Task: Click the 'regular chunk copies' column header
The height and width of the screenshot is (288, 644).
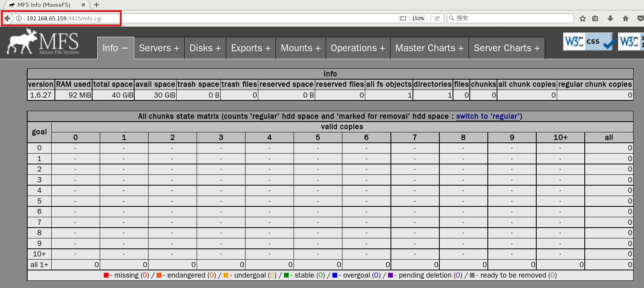Action: click(x=595, y=84)
